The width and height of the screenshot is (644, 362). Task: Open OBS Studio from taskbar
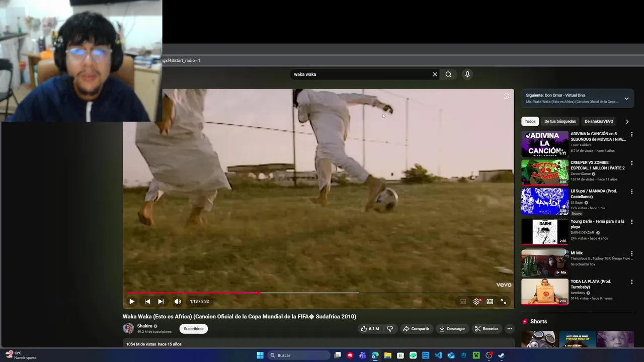489,355
